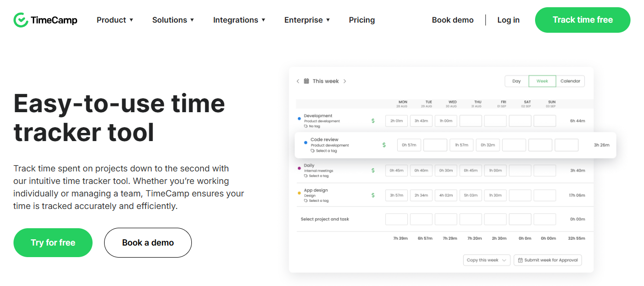Click the Track time free button
Image resolution: width=644 pixels, height=286 pixels.
tap(583, 20)
